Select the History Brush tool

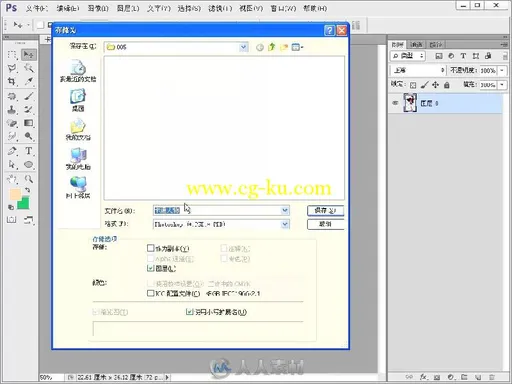(x=29, y=109)
